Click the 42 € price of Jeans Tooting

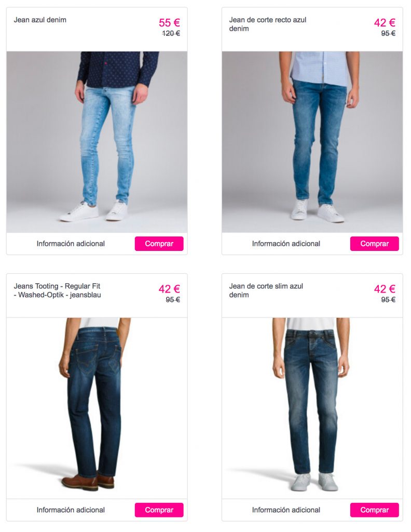click(169, 289)
